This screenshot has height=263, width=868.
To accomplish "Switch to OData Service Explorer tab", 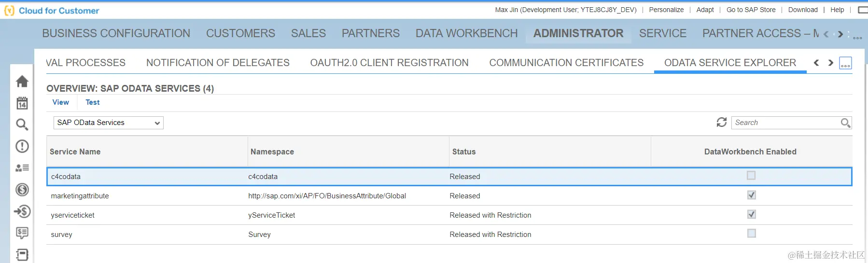I will [730, 63].
